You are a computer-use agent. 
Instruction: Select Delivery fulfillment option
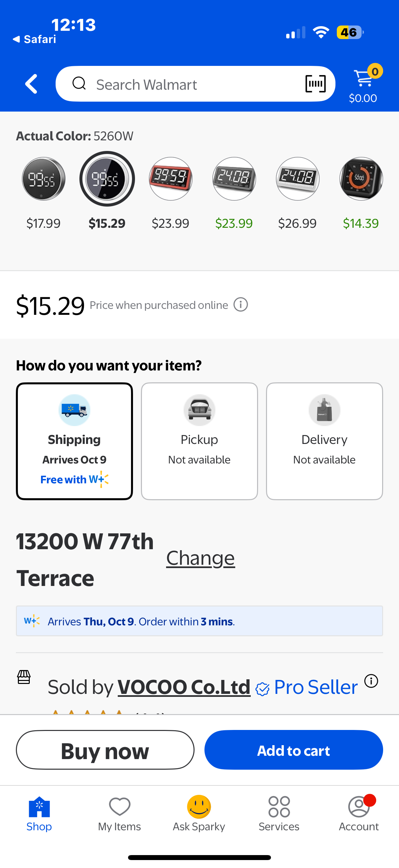tap(324, 441)
